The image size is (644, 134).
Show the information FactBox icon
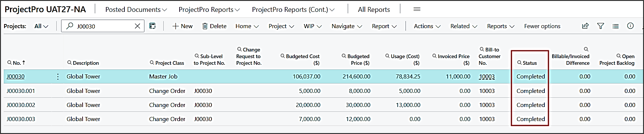coord(630,26)
